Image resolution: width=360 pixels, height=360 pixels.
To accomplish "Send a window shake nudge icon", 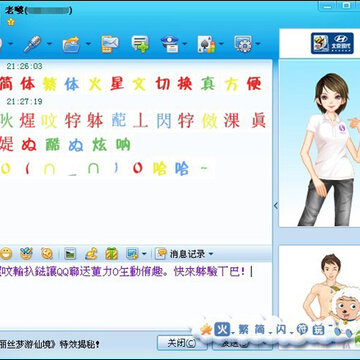I will click(x=47, y=254).
